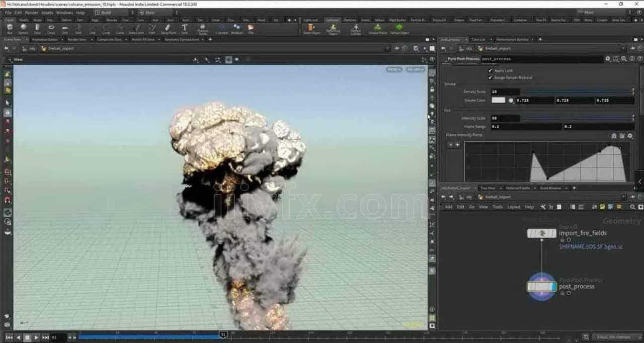
Task: Select the Platonic Solids shelf tool
Action: pos(202,29)
